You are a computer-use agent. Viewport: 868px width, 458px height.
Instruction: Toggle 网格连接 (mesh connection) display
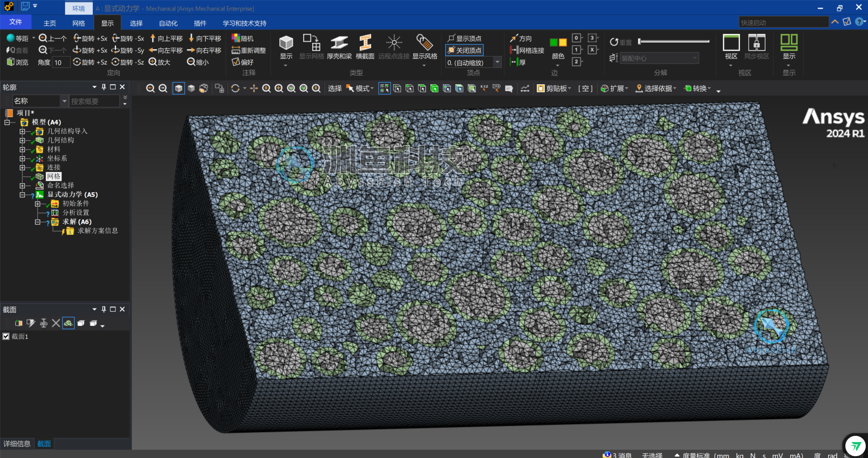click(x=527, y=50)
